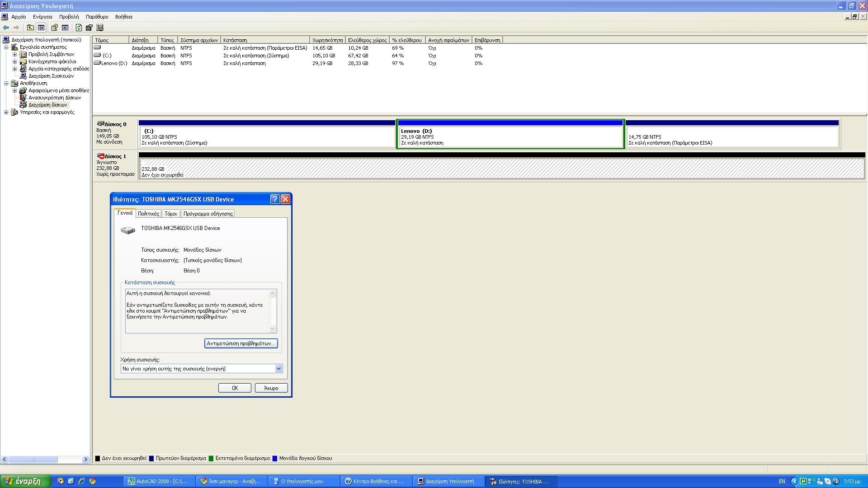Click the green Εκτεταμένο διαμέρισμα legend swatch

211,458
